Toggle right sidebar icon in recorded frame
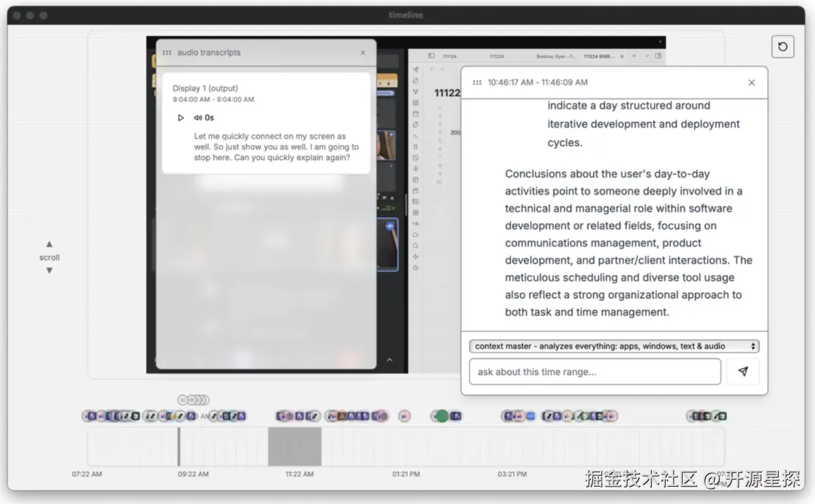Image resolution: width=815 pixels, height=504 pixels. point(659,56)
